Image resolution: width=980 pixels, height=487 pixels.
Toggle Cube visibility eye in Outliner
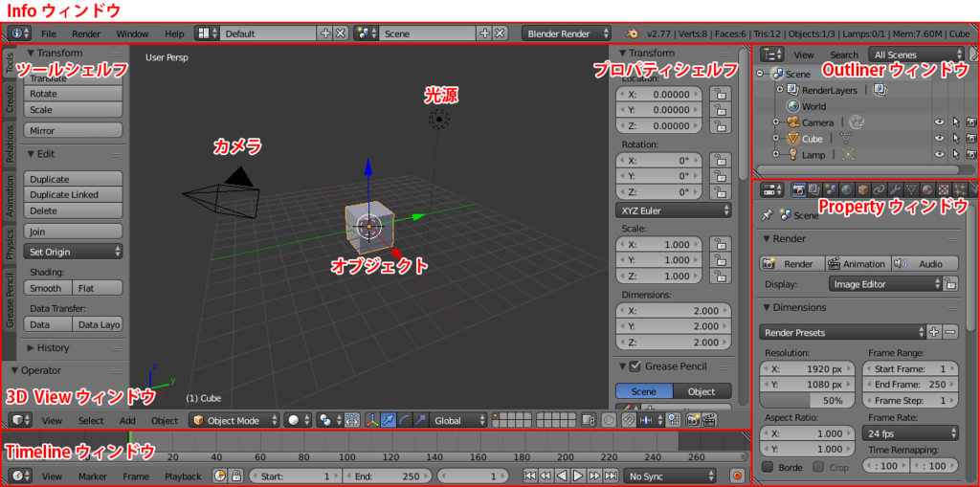(x=939, y=138)
